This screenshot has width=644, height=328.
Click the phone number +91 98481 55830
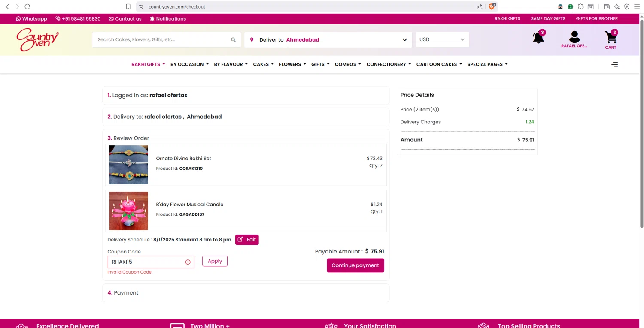[78, 19]
